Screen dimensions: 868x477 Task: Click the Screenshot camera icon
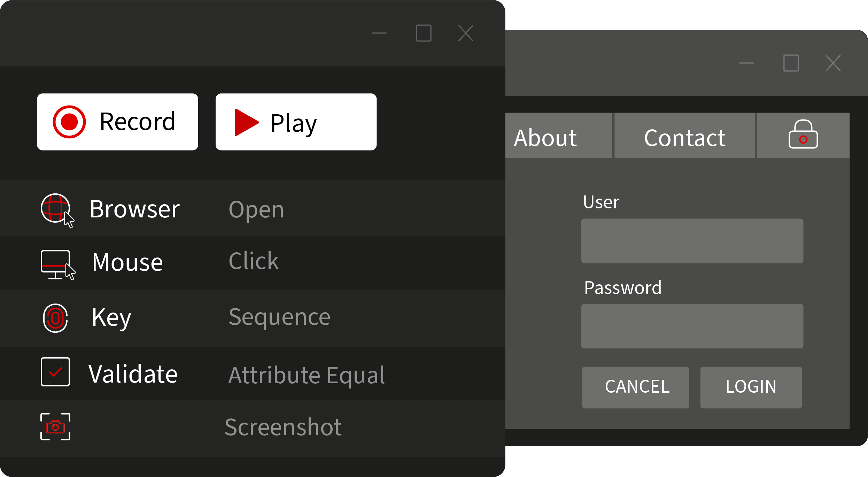click(x=55, y=427)
